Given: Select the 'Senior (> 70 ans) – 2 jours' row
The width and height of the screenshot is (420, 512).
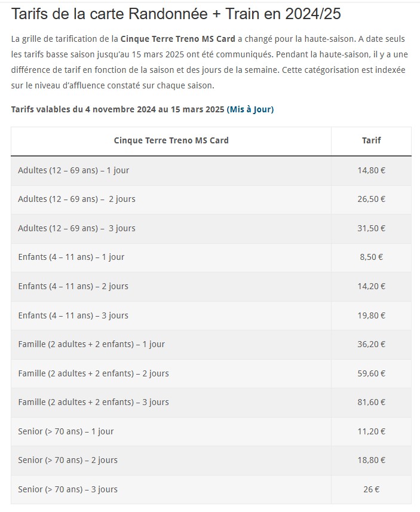Looking at the screenshot, I should point(211,461).
